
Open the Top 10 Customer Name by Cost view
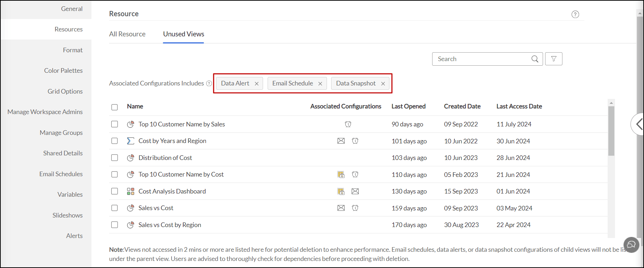181,174
